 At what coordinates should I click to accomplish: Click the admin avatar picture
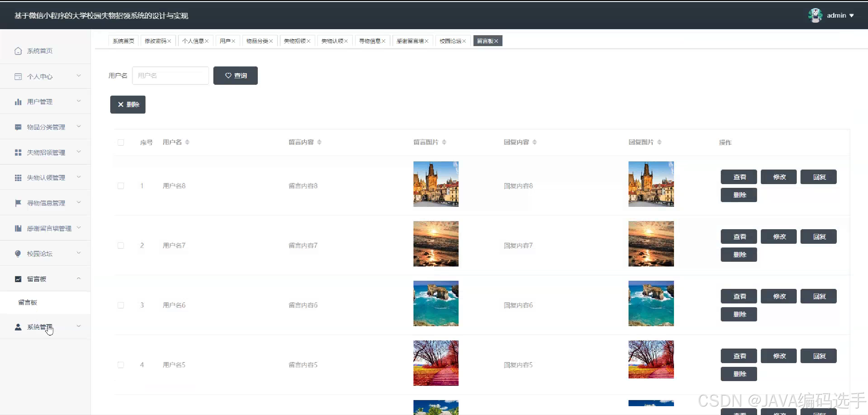(x=815, y=15)
